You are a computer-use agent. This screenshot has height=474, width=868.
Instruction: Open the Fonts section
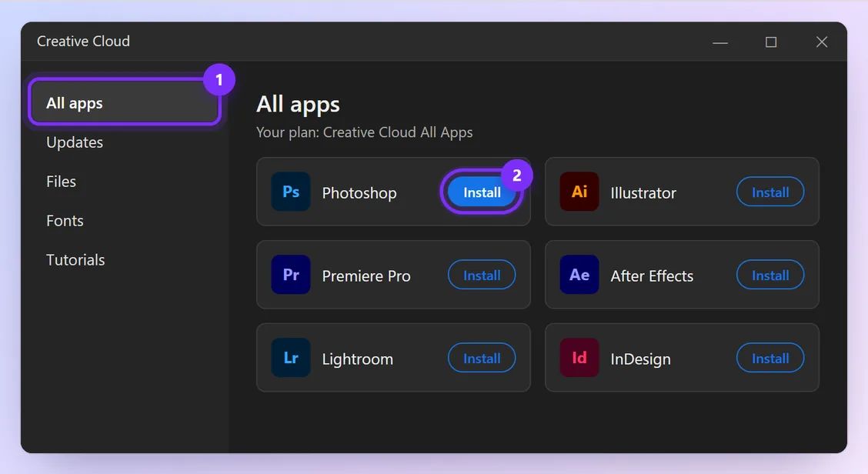[65, 221]
